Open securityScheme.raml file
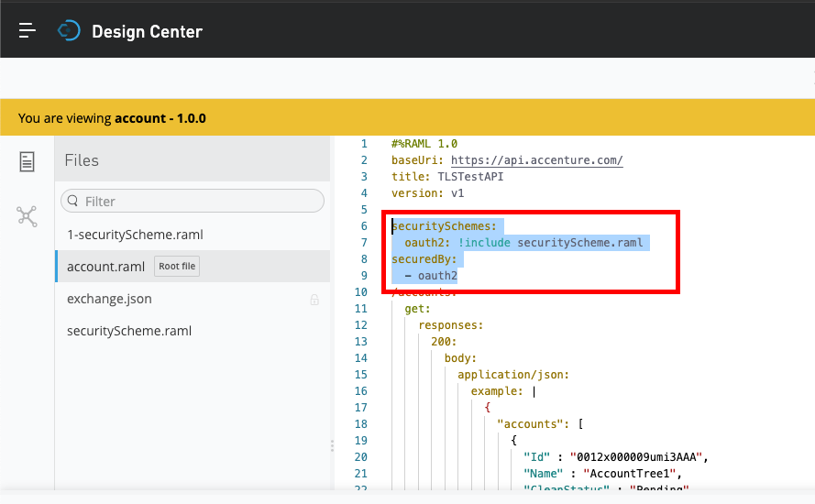The height and width of the screenshot is (504, 815). coord(129,331)
